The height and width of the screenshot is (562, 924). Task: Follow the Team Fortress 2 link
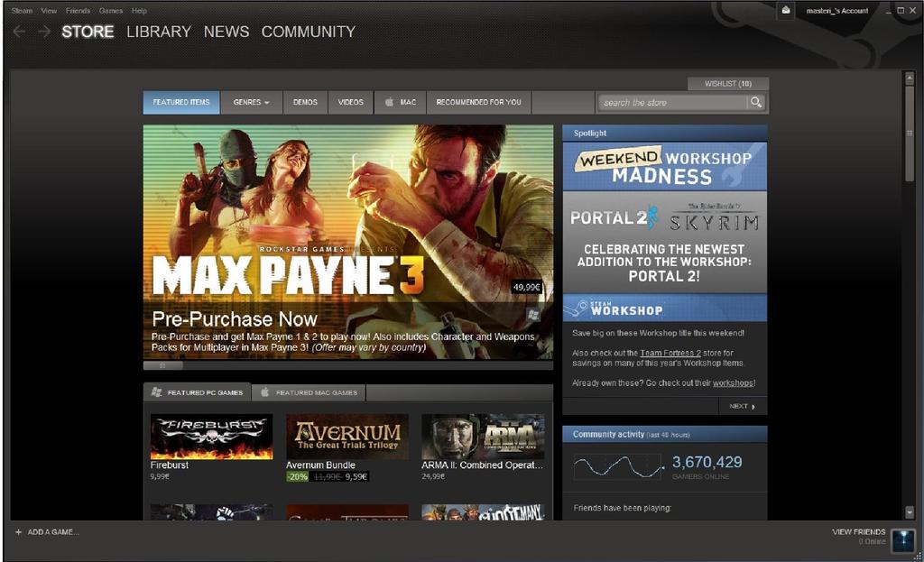pos(670,353)
